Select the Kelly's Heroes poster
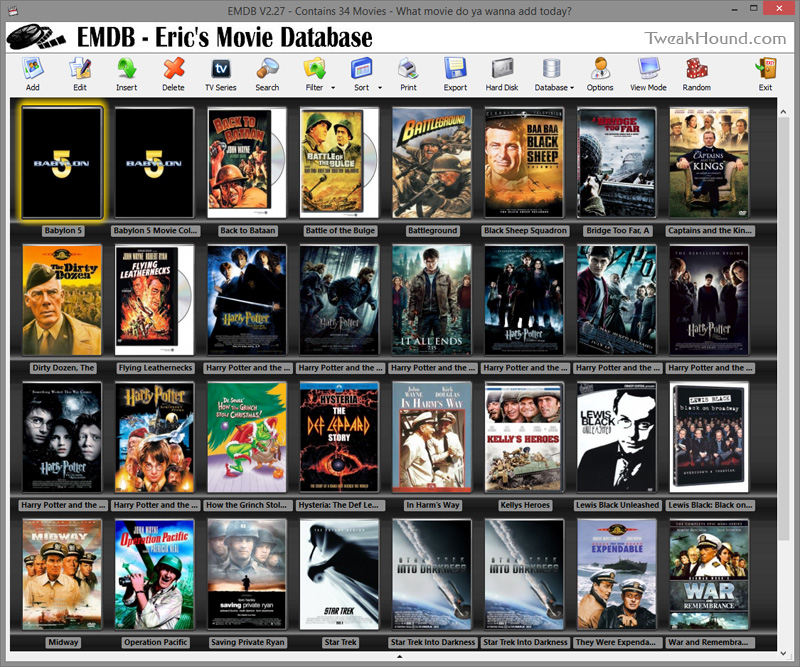 coord(524,437)
